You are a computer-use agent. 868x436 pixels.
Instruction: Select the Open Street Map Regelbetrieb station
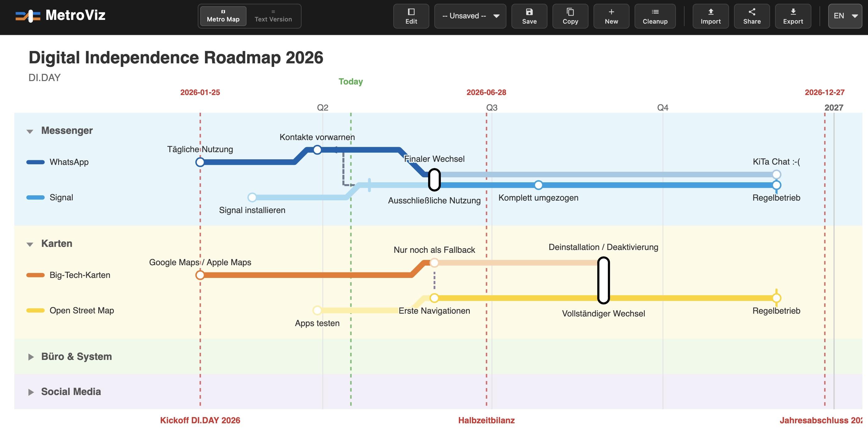click(776, 298)
